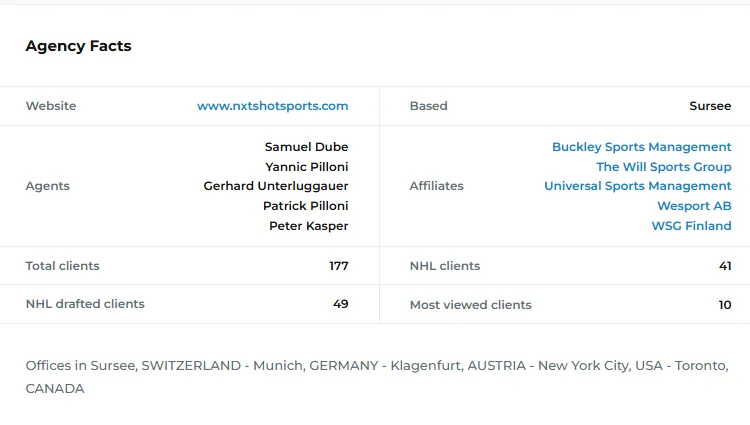Viewport: 750px width, 425px height.
Task: Click agent name Yannic Pilloni
Action: 306,167
